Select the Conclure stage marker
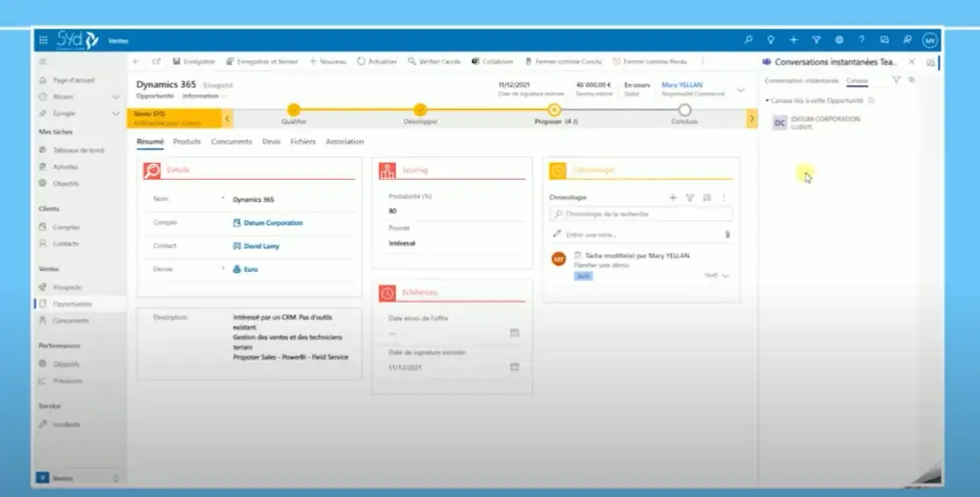Image resolution: width=980 pixels, height=497 pixels. pos(684,110)
